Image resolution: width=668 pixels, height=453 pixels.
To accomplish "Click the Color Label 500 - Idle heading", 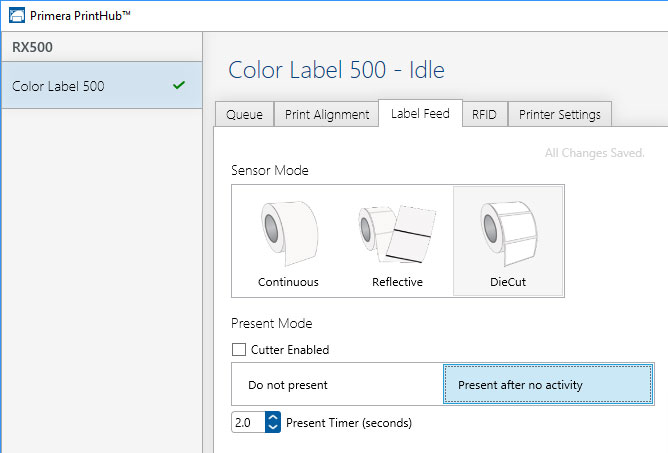I will (x=337, y=69).
